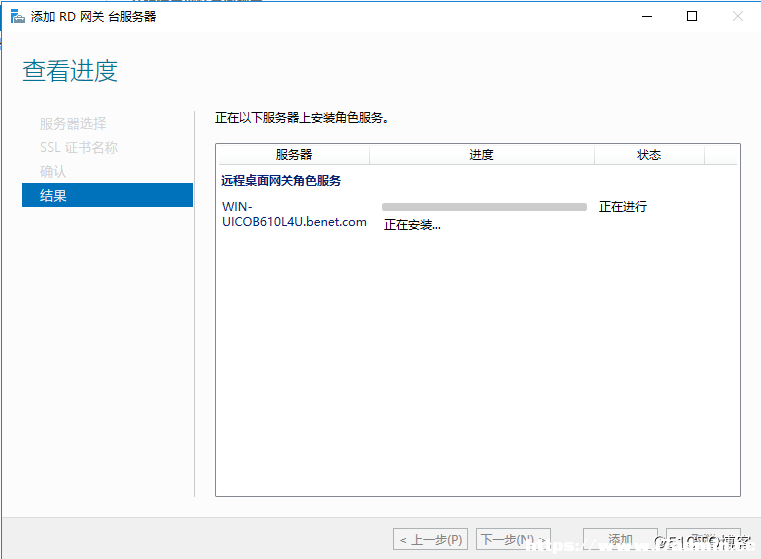Click the 上一步(P) back button
The width and height of the screenshot is (761, 559).
point(430,539)
